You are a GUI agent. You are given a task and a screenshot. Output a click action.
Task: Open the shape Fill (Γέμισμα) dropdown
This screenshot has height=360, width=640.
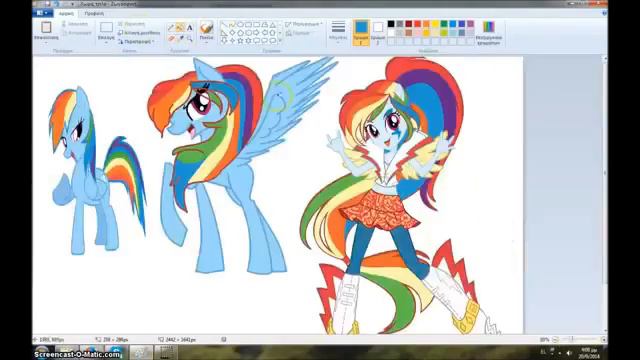click(x=298, y=33)
